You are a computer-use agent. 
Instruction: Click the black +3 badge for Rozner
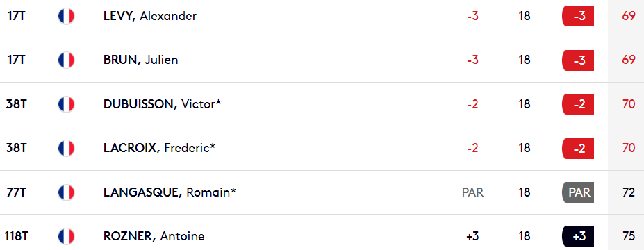[578, 236]
